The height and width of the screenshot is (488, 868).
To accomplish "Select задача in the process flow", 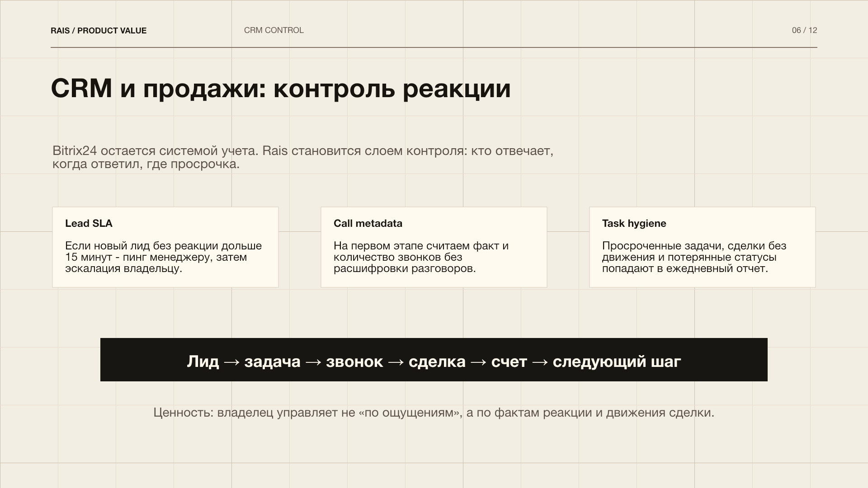I will (271, 361).
